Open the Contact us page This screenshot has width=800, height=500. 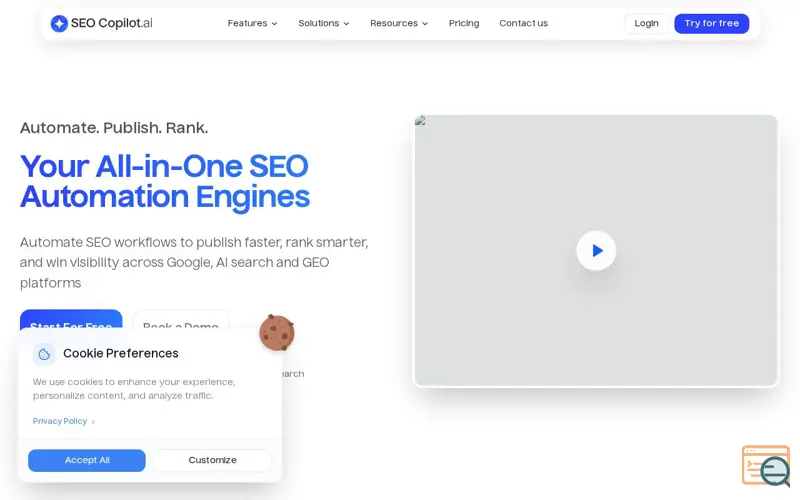(523, 23)
